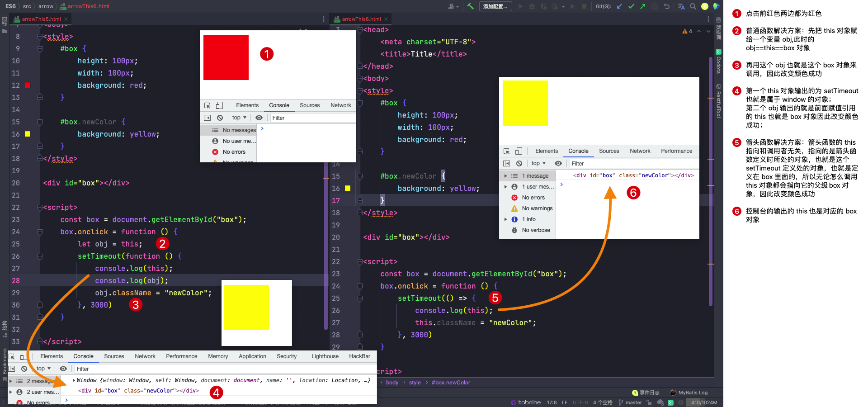Clear console in the bottom DevTools panel
This screenshot has height=407, width=868.
[x=24, y=369]
